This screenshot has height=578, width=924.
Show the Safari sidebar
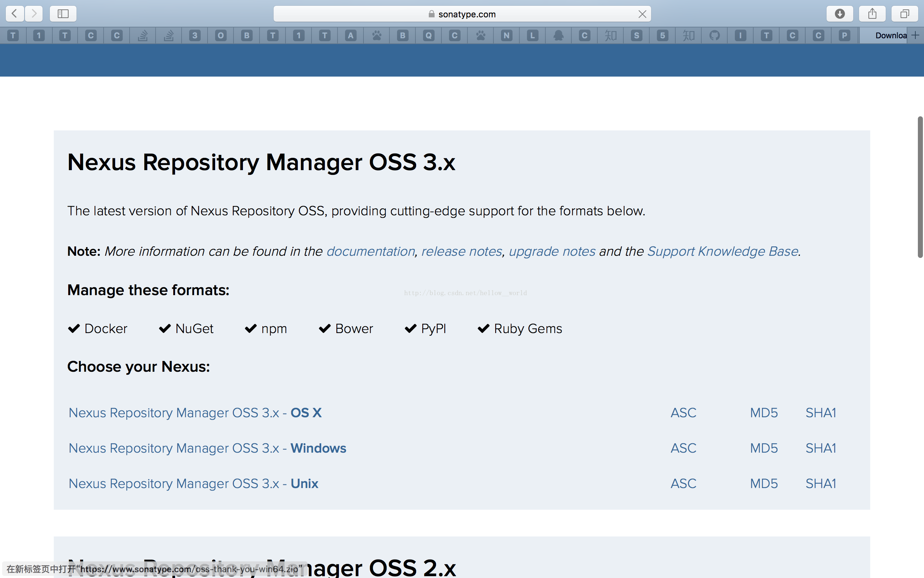coord(63,14)
